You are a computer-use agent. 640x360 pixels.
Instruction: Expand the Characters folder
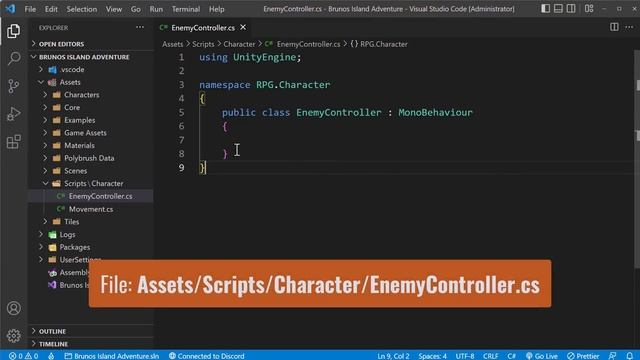point(91,95)
